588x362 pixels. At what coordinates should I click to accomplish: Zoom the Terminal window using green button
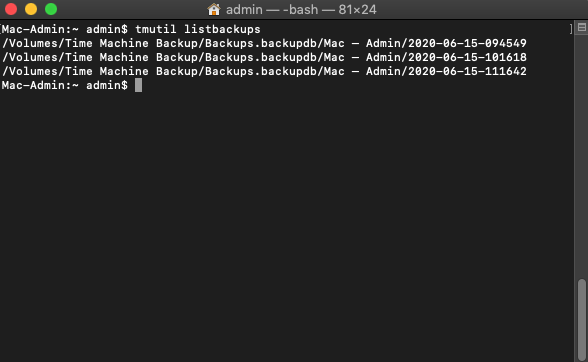51,9
